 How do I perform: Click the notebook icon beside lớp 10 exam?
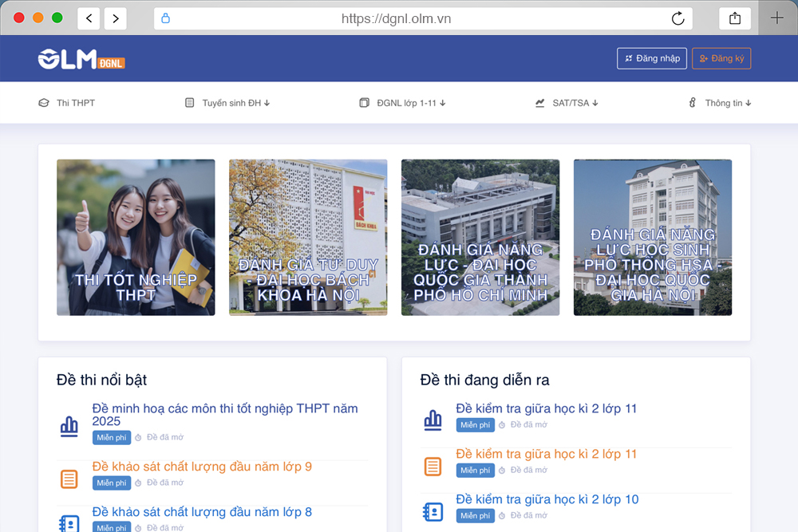coord(433,510)
